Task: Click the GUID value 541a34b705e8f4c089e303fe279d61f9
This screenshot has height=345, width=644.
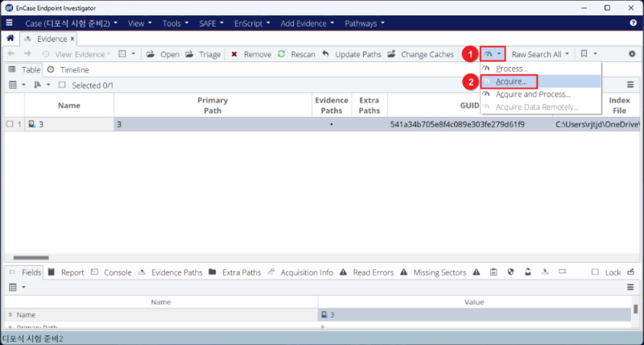Action: coord(457,124)
